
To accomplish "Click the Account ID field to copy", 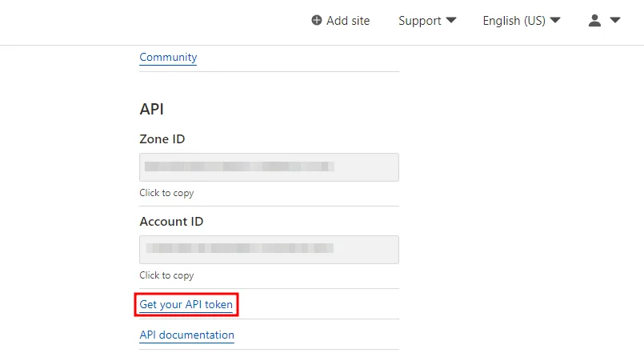I will click(x=269, y=250).
